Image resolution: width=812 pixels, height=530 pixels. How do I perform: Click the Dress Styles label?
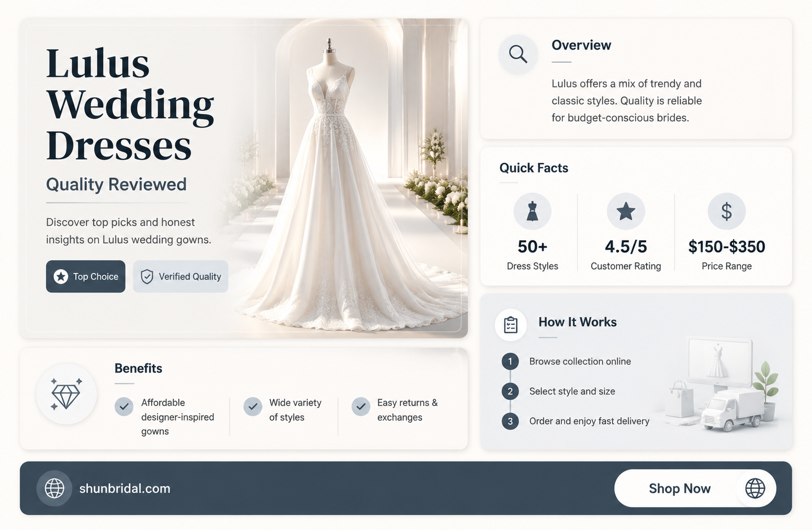coord(532,266)
